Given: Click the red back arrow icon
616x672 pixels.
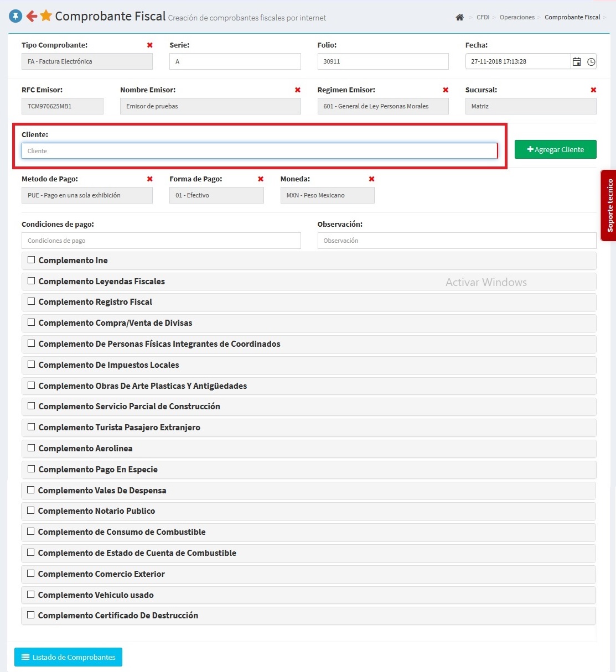Looking at the screenshot, I should pyautogui.click(x=32, y=17).
